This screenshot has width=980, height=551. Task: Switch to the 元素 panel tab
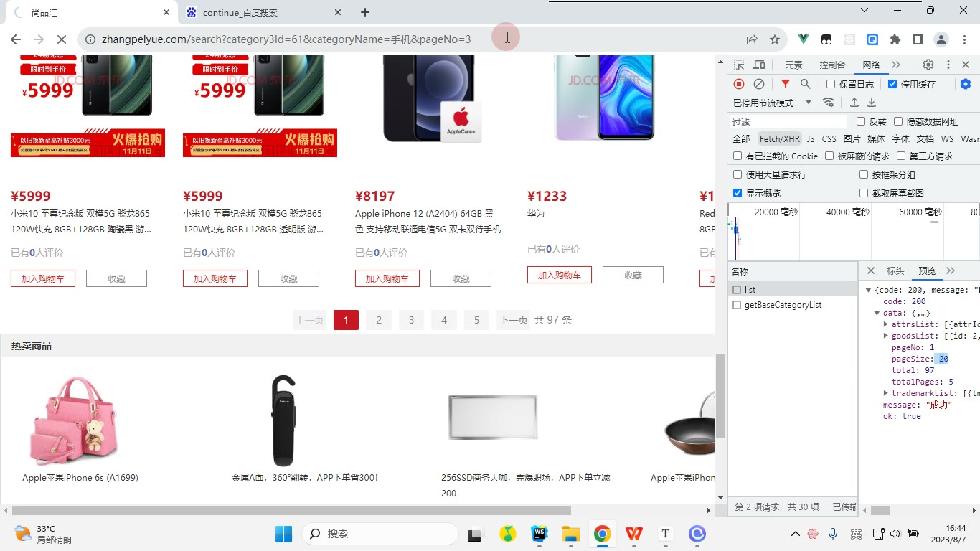793,65
